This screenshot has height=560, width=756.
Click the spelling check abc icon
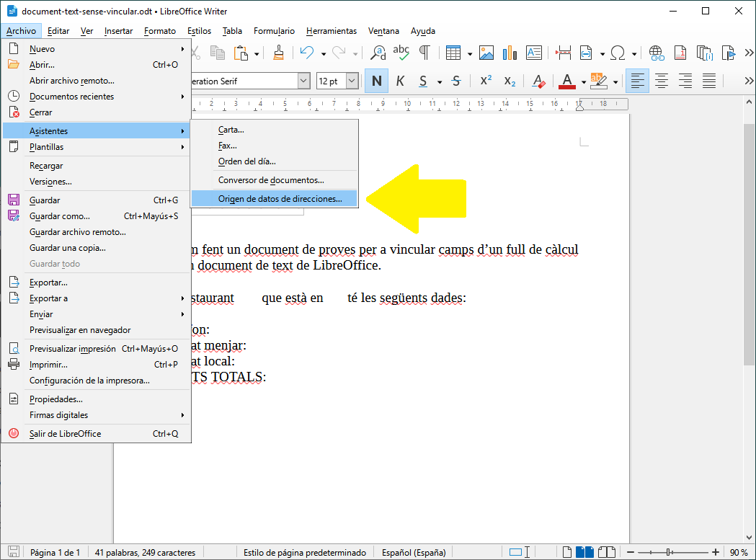point(401,53)
